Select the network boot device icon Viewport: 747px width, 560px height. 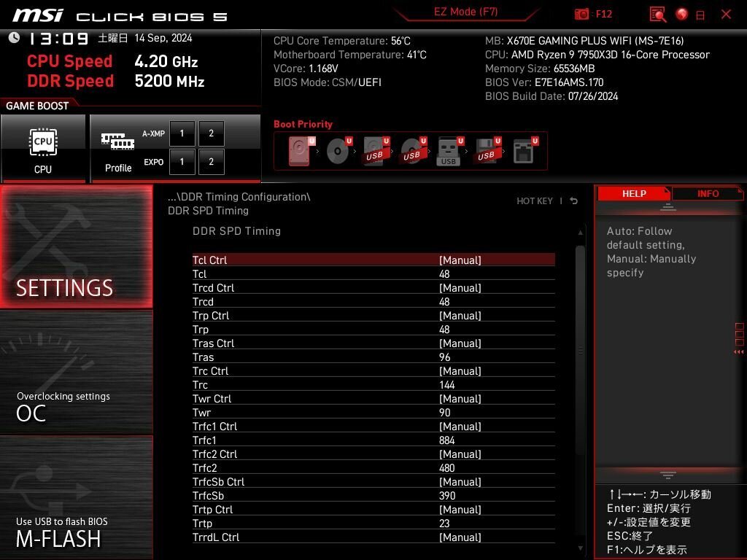[525, 151]
